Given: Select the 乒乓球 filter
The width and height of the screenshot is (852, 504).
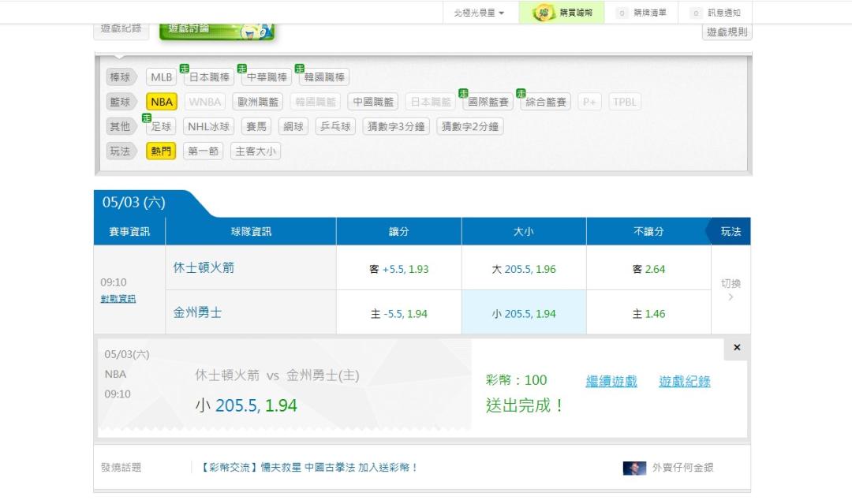Looking at the screenshot, I should click(335, 126).
